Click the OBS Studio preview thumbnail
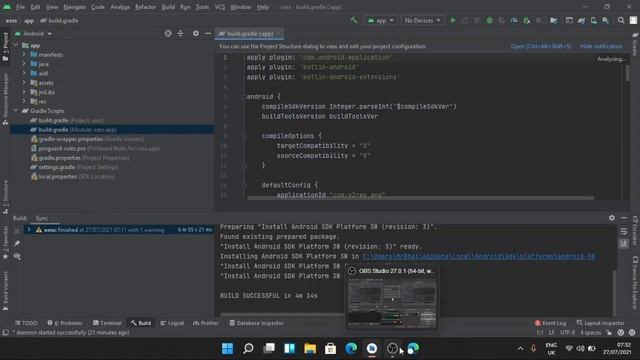The width and height of the screenshot is (640, 360). point(392,302)
